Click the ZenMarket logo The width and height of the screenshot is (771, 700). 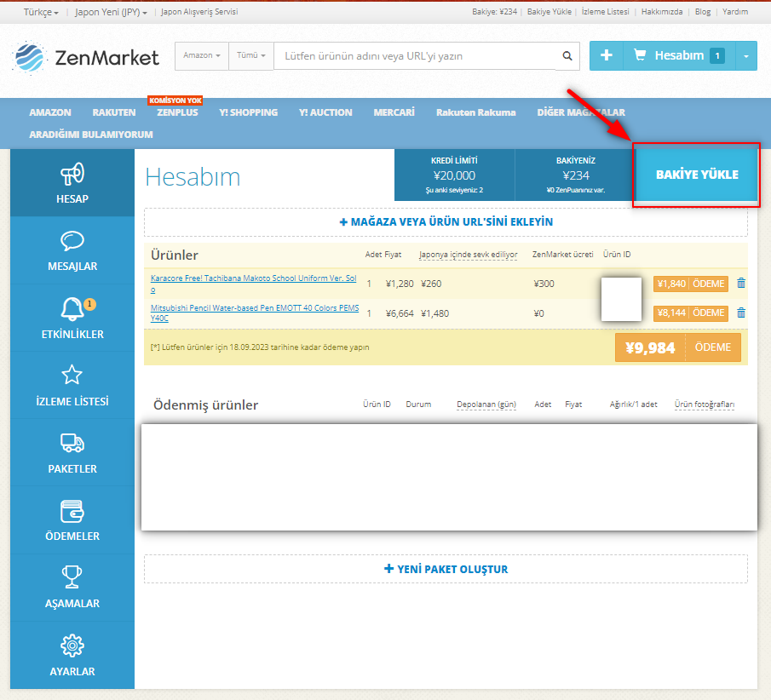(86, 57)
